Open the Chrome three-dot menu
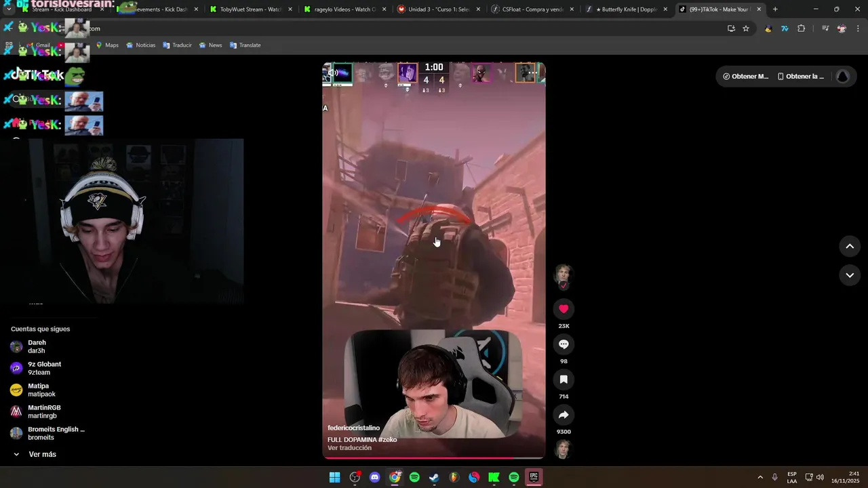 click(859, 28)
